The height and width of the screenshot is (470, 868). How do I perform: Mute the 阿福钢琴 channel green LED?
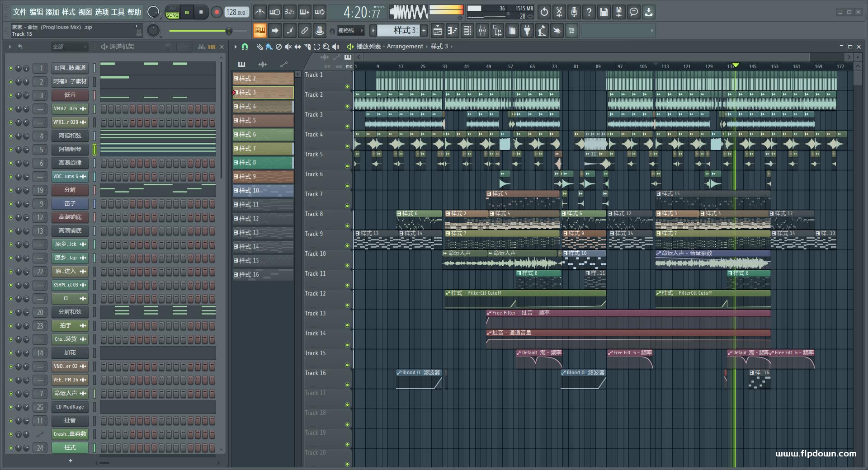(x=11, y=150)
